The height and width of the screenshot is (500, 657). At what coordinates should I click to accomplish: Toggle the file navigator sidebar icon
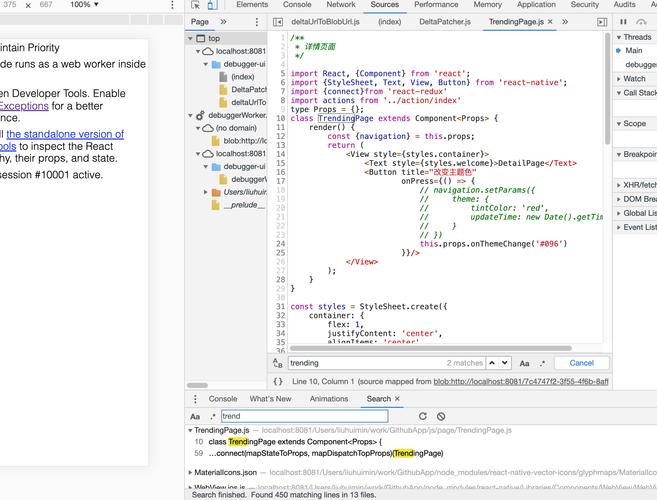(x=278, y=22)
